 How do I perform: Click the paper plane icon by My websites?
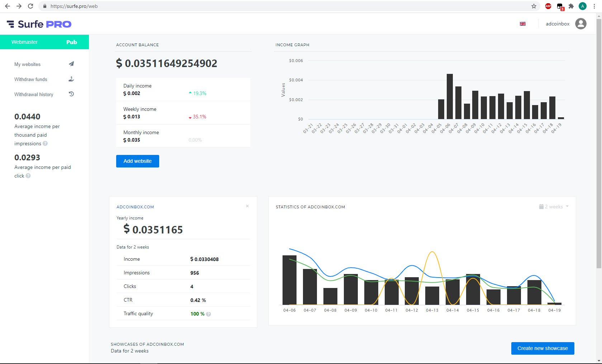(x=71, y=64)
